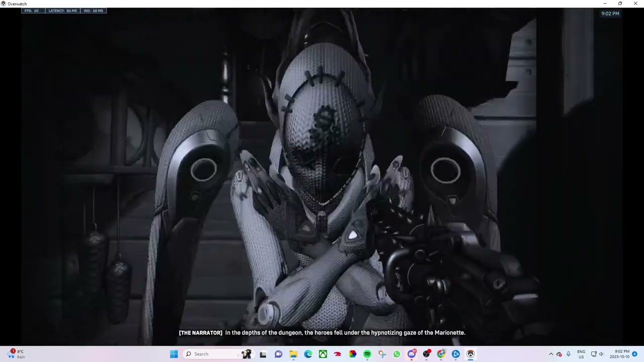This screenshot has width=644, height=362.
Task: Open the Xbox app
Action: (x=323, y=354)
